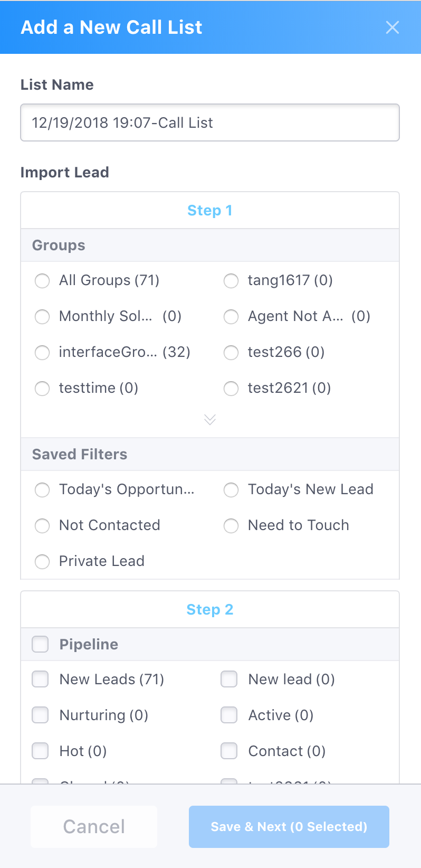Pick the test2621 group

(231, 389)
